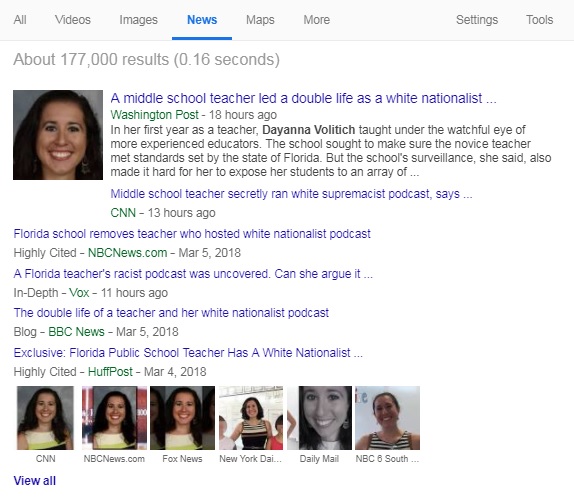Open CNN white supremacist podcast article link
Image resolution: width=574 pixels, height=499 pixels.
[x=291, y=194]
